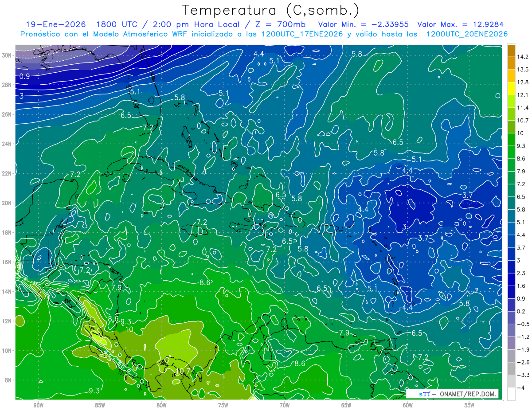Image resolution: width=532 pixels, height=411 pixels.
Task: Click the '28N' latitude axis label
Action: coord(7,85)
